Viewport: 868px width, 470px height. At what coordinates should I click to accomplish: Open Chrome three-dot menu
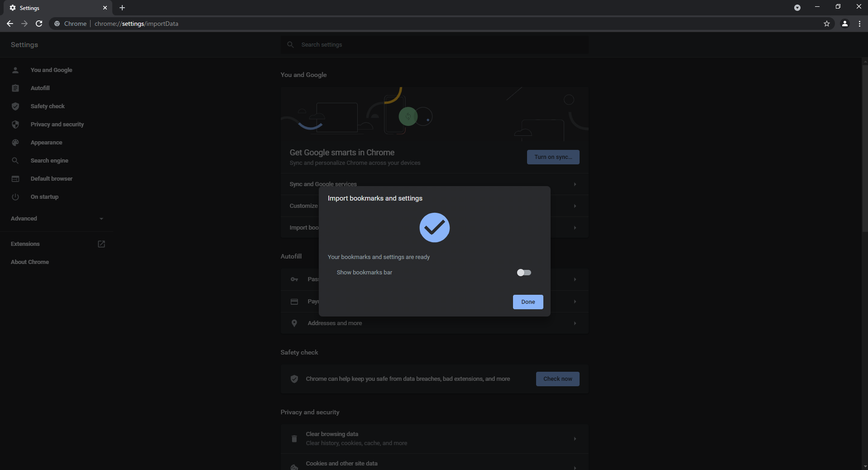[x=859, y=24]
